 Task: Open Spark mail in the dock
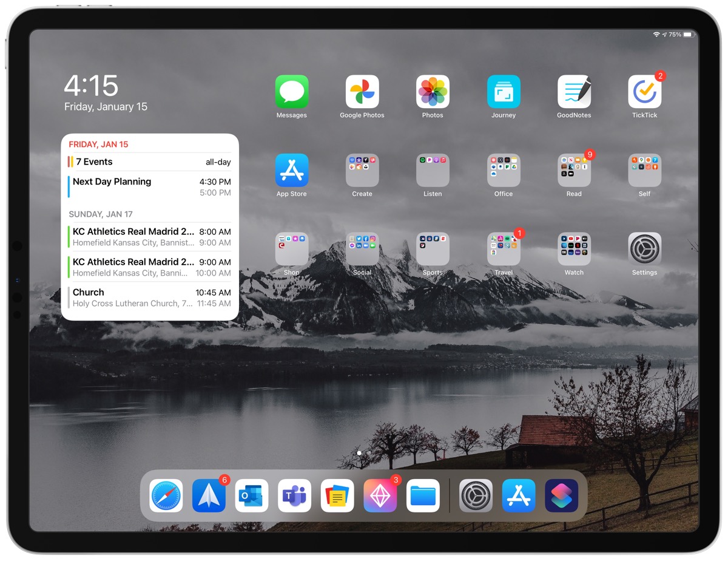pos(209,495)
